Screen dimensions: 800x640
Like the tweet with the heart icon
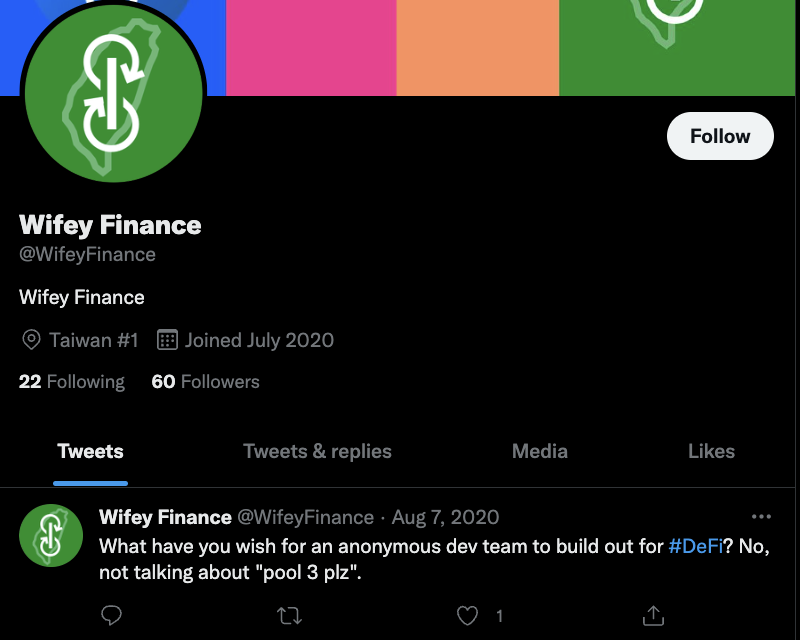467,615
